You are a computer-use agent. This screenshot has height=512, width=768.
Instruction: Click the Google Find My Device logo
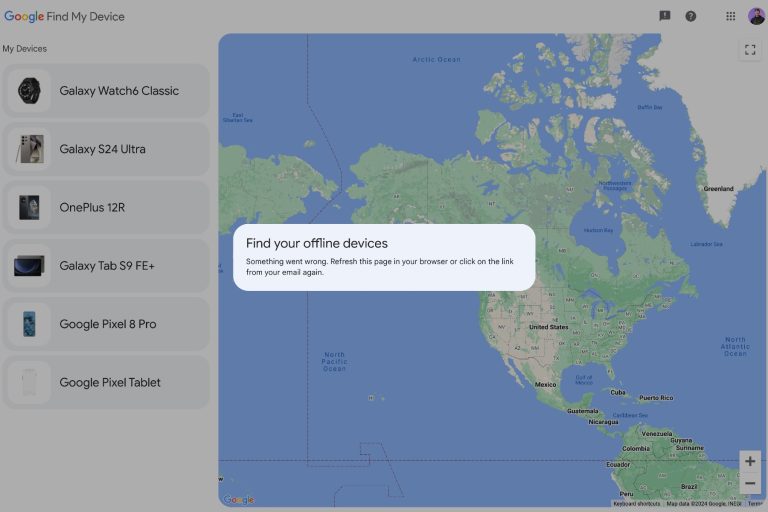click(65, 16)
